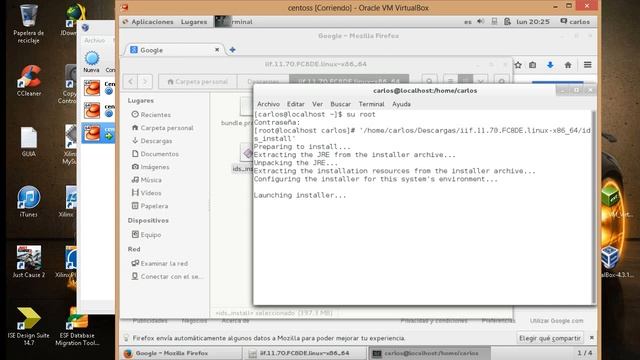Open the carlos user menu
Viewport: 640px width, 360px height.
(575, 22)
